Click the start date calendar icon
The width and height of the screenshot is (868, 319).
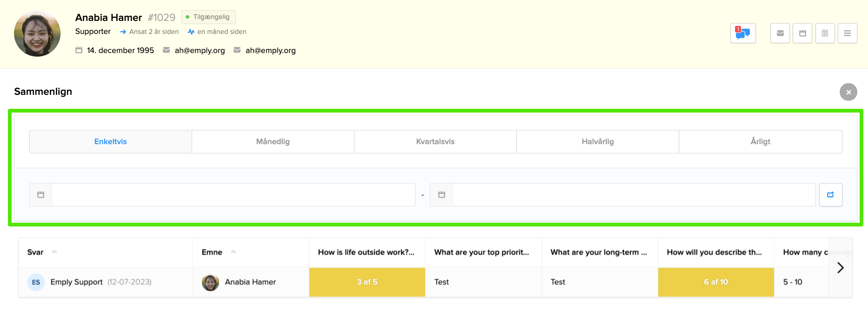coord(41,195)
